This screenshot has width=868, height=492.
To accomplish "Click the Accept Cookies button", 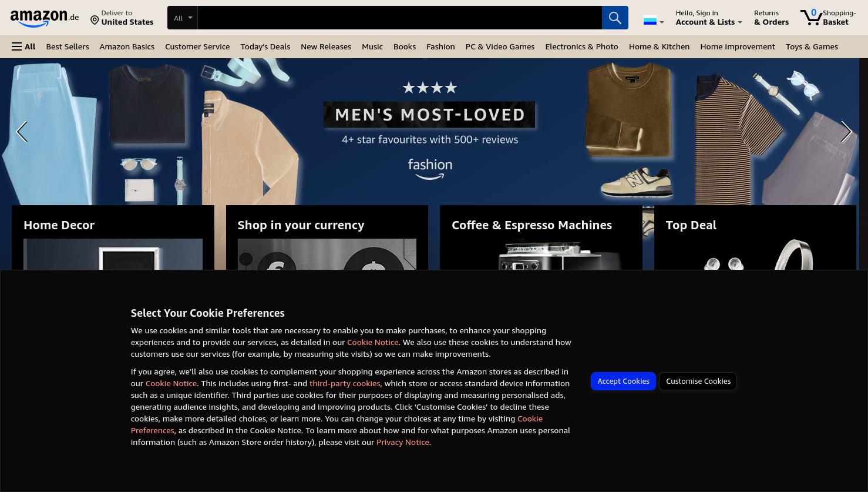I will (x=623, y=381).
